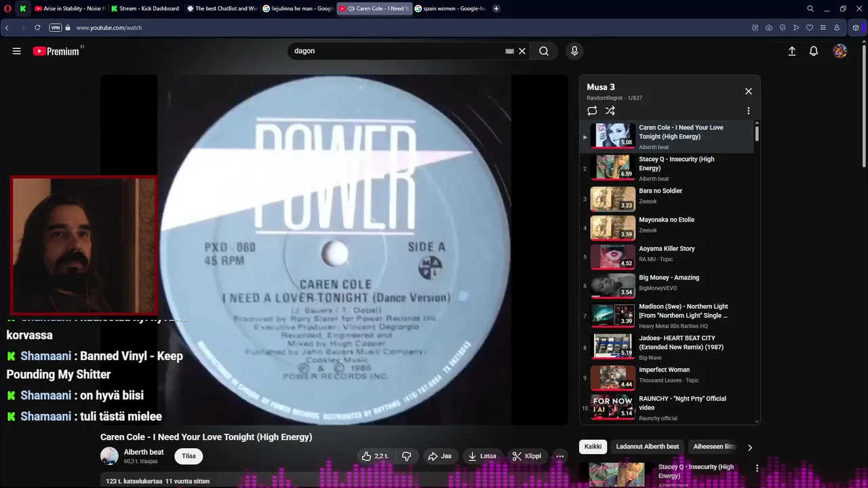Close the Musa 3 playlist panel
The height and width of the screenshot is (488, 868).
click(x=749, y=91)
